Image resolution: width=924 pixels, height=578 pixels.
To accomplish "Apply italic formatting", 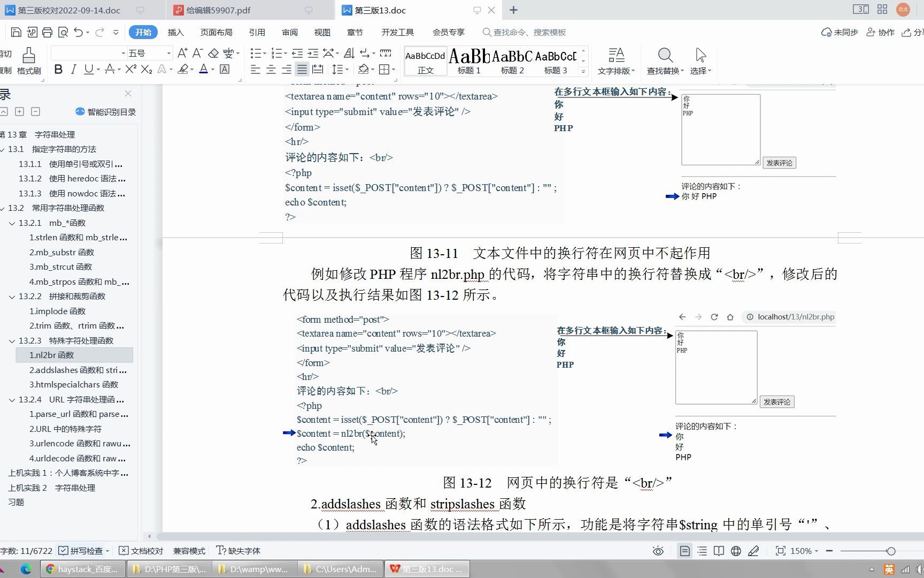I will 73,70.
